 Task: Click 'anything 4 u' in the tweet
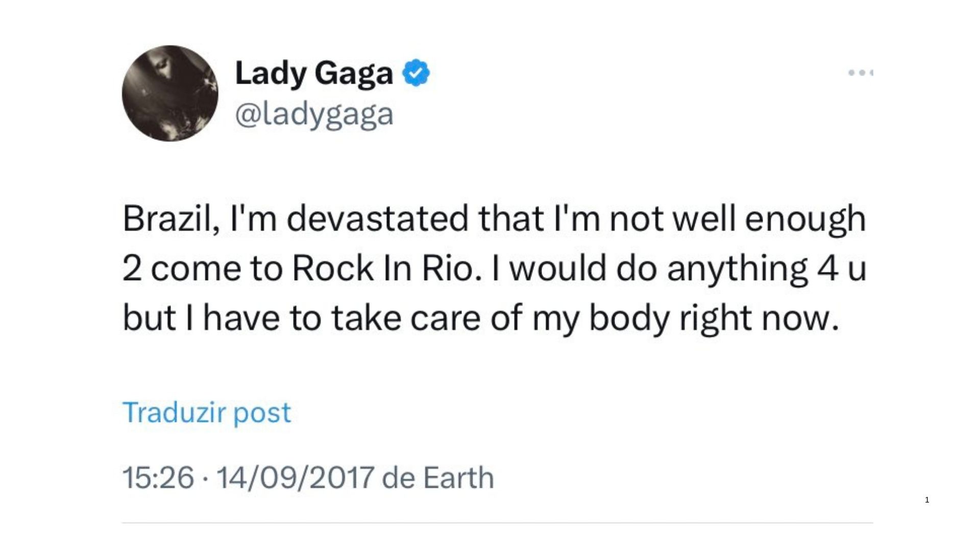click(x=767, y=268)
